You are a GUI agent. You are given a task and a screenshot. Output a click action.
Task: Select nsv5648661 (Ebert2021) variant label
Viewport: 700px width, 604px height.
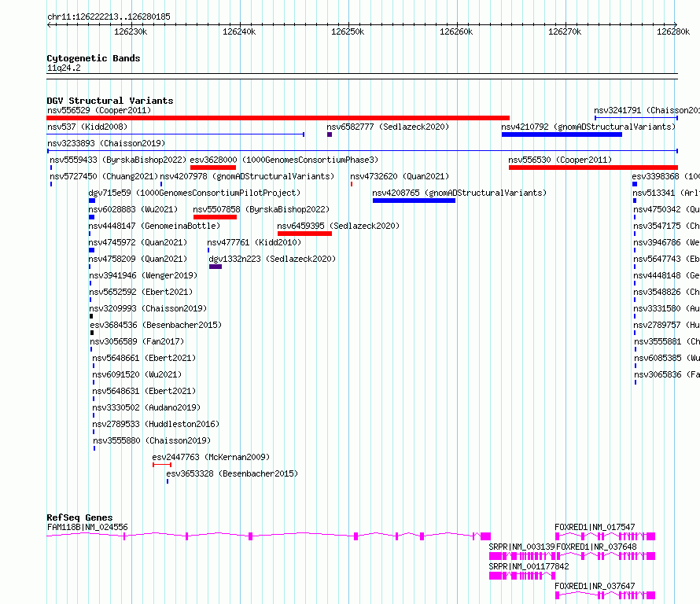coord(144,358)
